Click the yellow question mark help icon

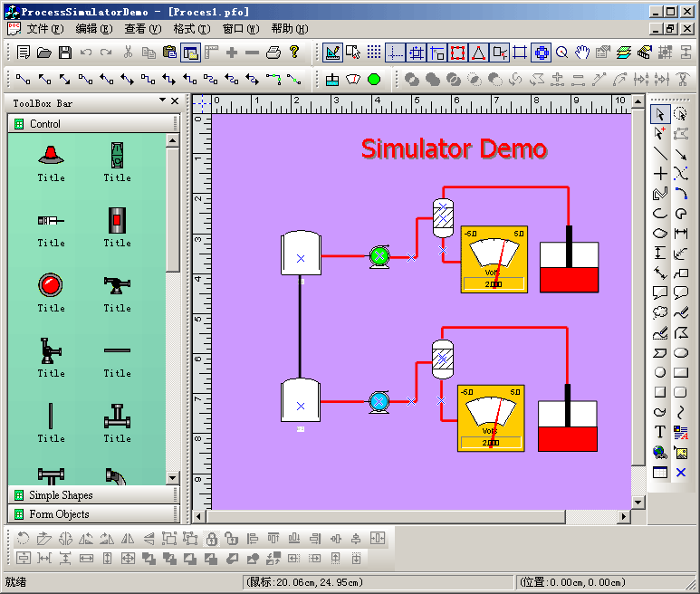(294, 53)
